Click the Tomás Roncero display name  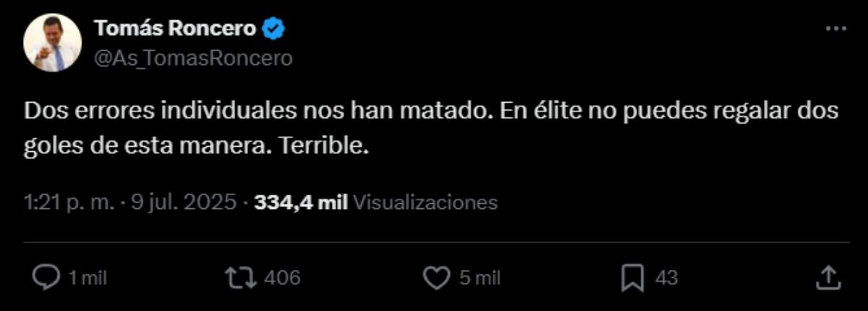pyautogui.click(x=176, y=28)
